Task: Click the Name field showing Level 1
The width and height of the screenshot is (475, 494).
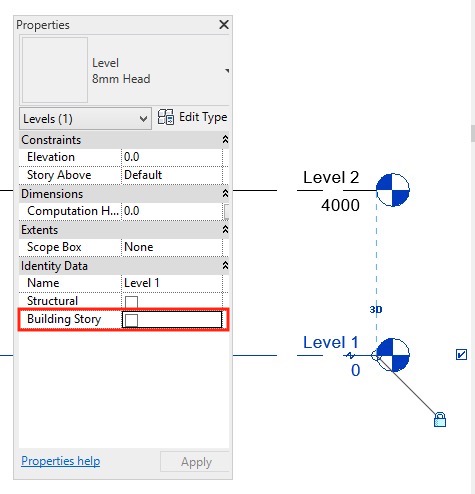Action: click(x=172, y=283)
